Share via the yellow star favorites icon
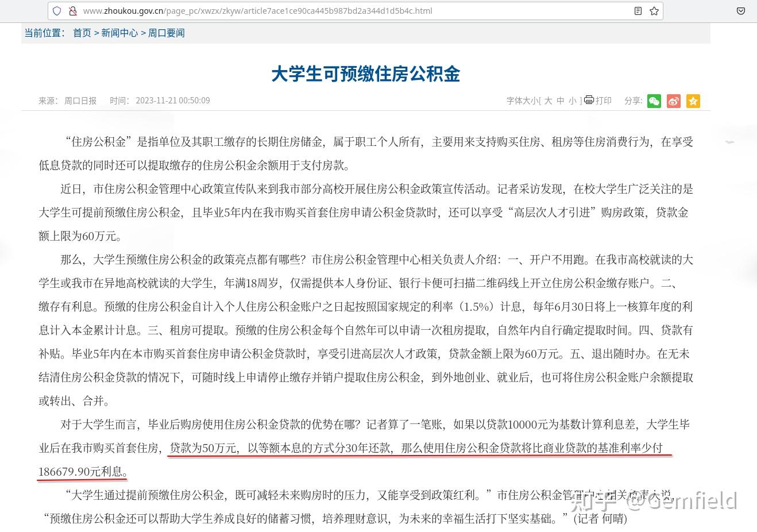This screenshot has width=757, height=532. (x=693, y=101)
